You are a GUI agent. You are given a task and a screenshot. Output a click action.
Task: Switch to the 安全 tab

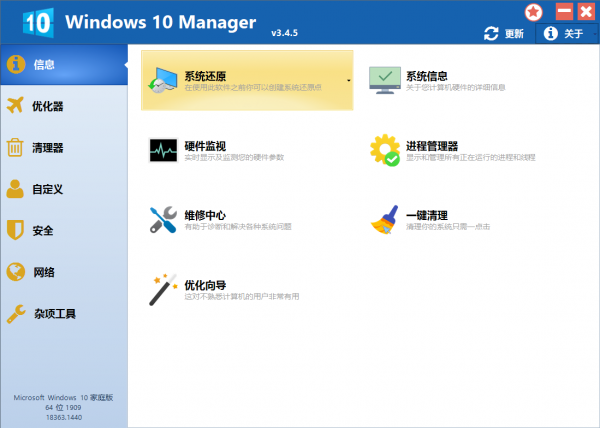(x=42, y=231)
